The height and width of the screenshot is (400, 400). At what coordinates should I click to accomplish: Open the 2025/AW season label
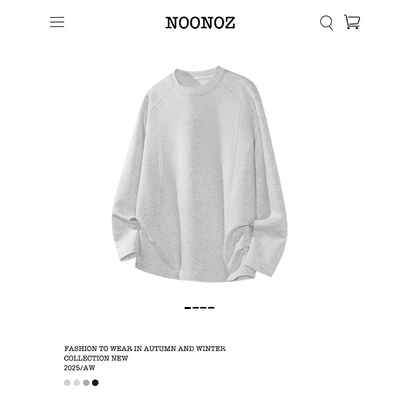pos(79,368)
